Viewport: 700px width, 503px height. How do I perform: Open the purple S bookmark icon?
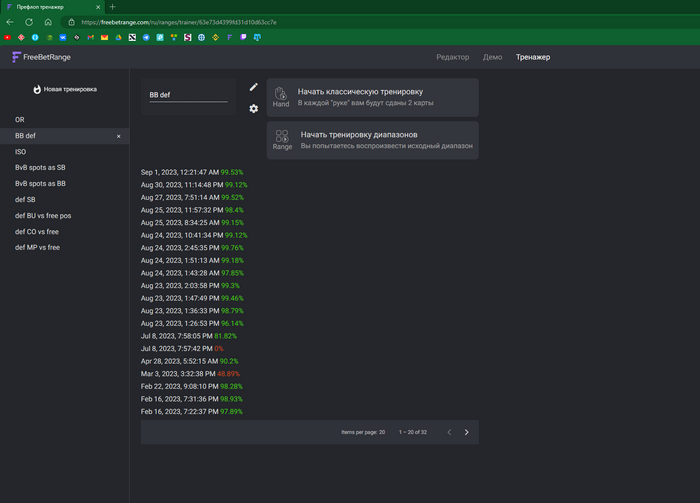[188, 37]
